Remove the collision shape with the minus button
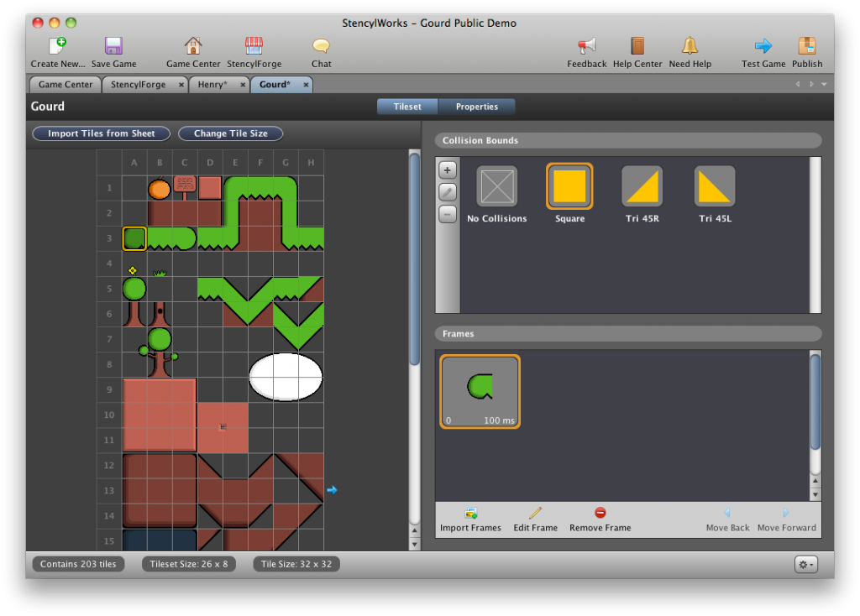 [x=448, y=214]
